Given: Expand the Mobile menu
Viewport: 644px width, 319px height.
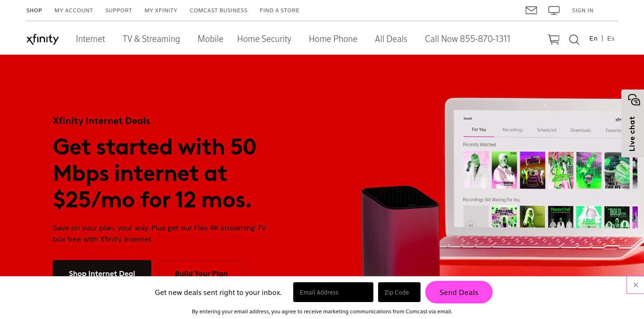Looking at the screenshot, I should (x=210, y=39).
